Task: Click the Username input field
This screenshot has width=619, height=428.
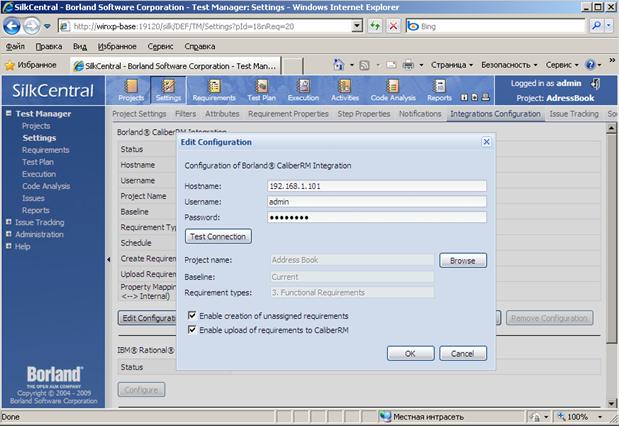Action: 377,202
